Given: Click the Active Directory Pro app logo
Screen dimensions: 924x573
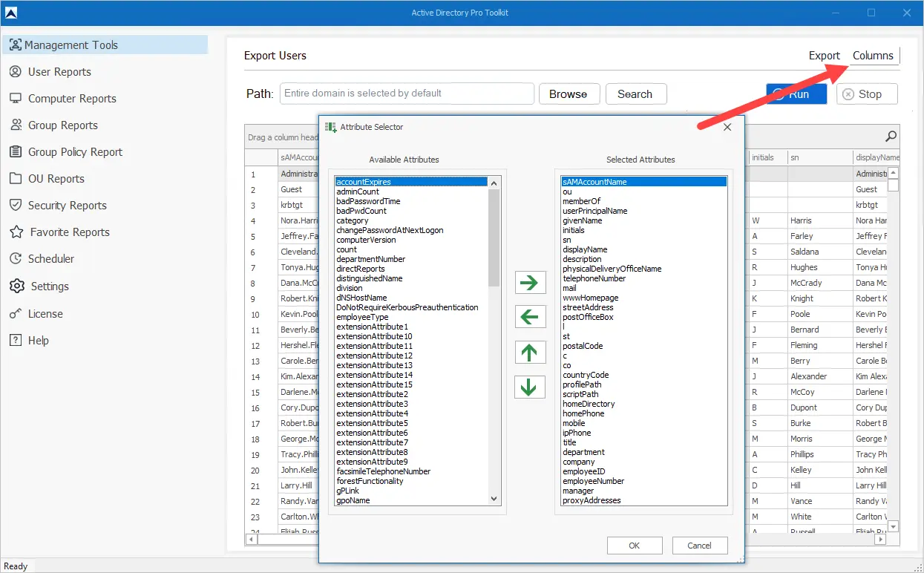Looking at the screenshot, I should pos(10,13).
